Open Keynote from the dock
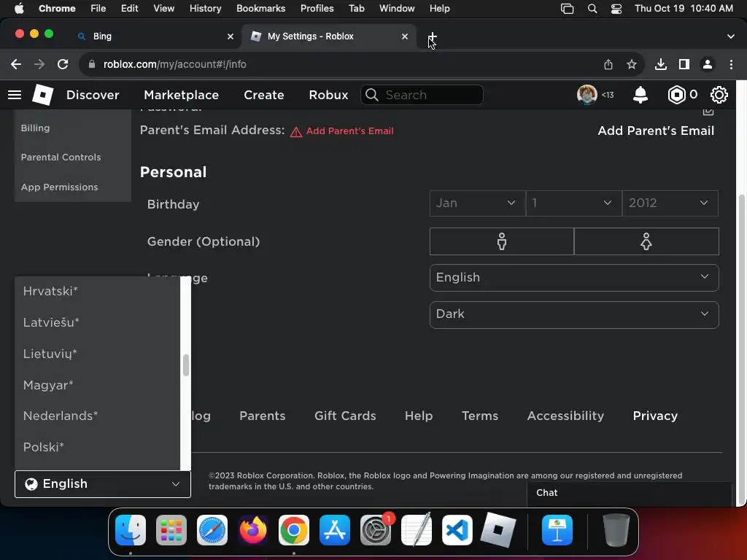Screen dimensions: 747x560 (557, 530)
